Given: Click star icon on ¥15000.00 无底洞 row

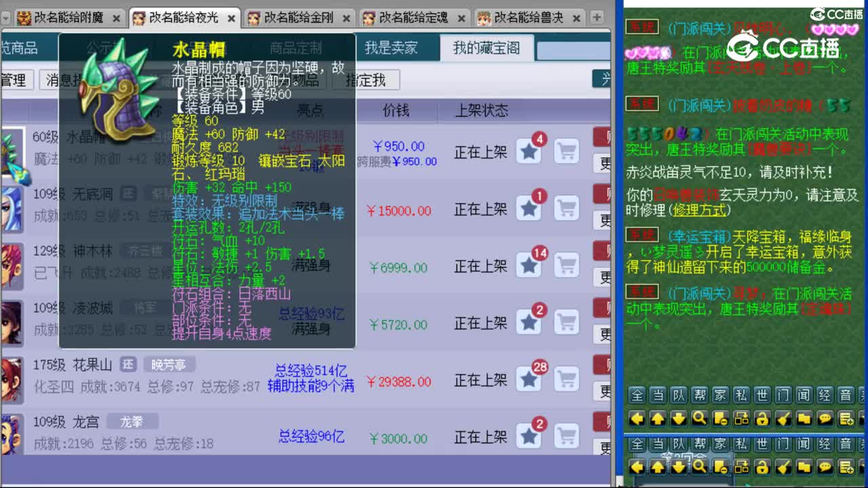Looking at the screenshot, I should [529, 209].
